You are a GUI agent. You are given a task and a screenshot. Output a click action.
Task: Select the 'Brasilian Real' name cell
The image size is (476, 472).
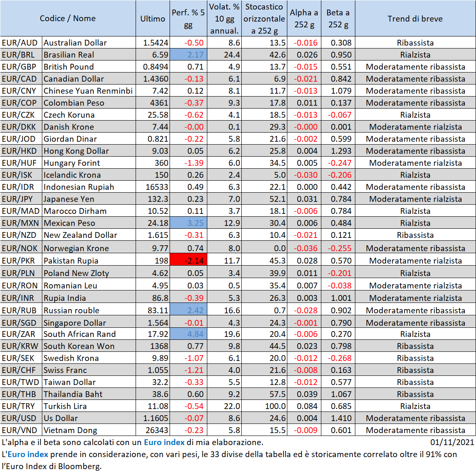tap(89, 55)
